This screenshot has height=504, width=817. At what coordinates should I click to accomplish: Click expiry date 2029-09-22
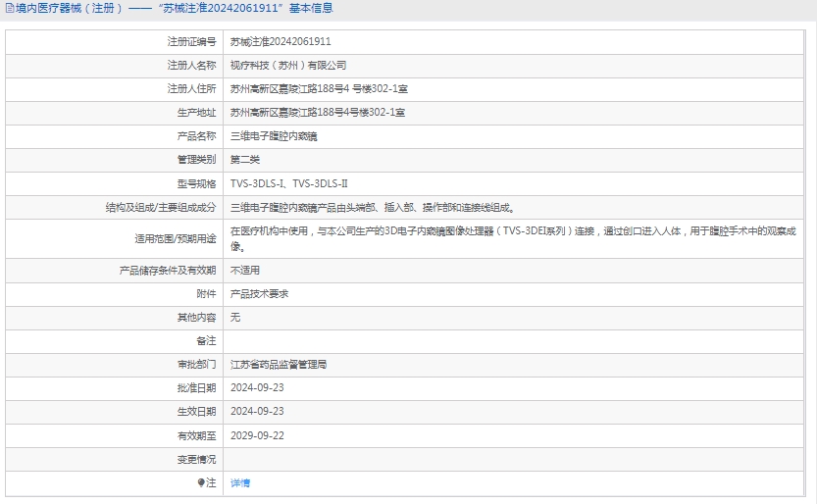[x=257, y=435]
